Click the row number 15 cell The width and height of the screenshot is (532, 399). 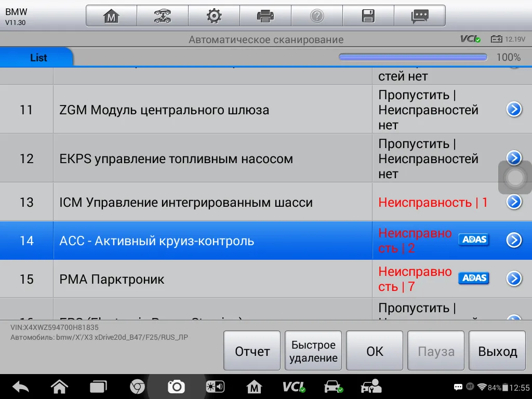(x=26, y=279)
